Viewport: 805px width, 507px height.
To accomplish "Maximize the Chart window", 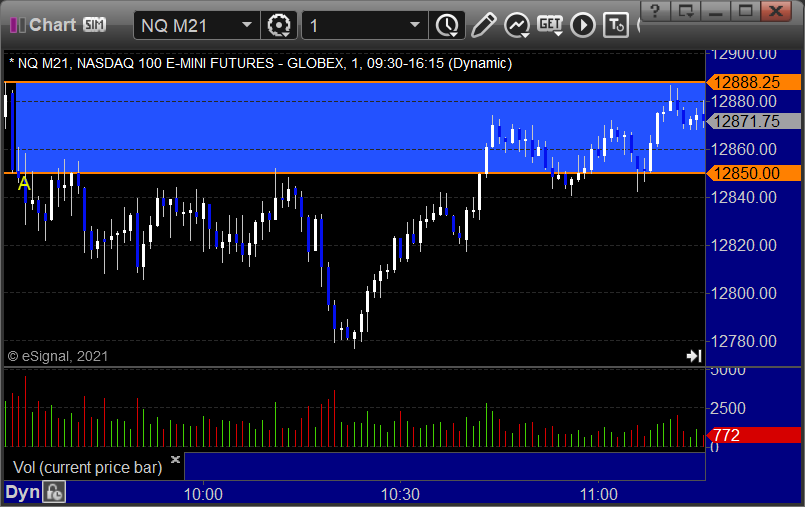I will click(745, 10).
